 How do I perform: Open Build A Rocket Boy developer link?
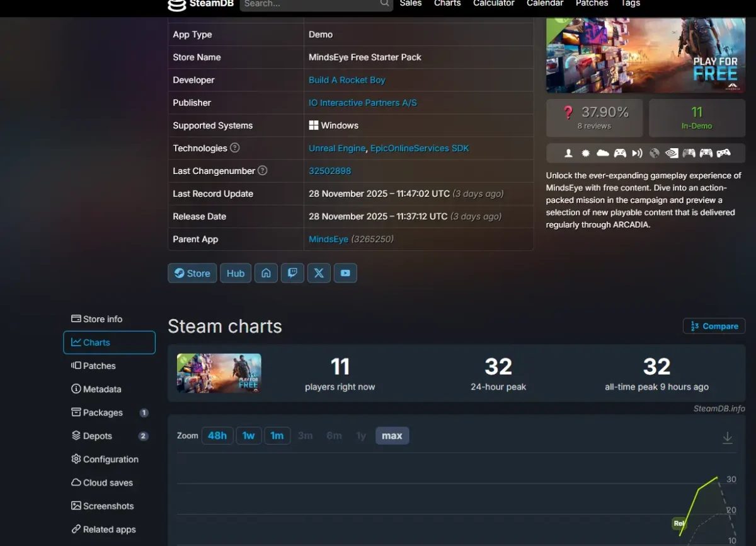point(346,80)
